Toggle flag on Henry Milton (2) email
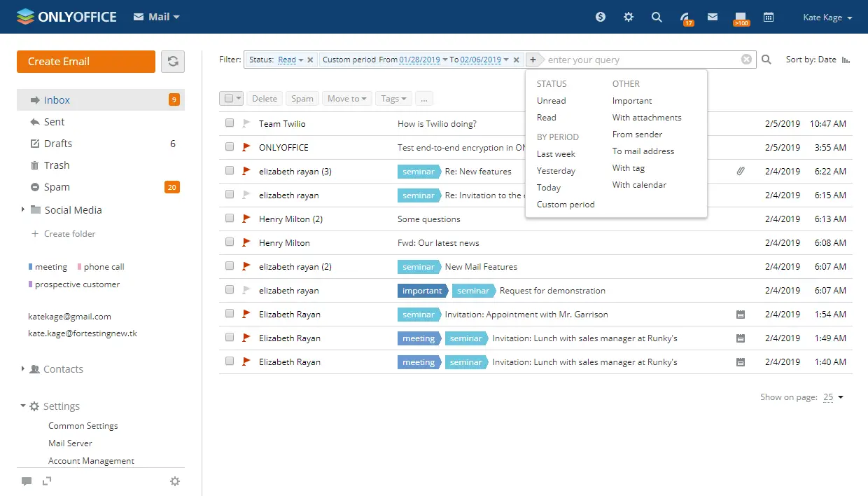 coord(246,219)
